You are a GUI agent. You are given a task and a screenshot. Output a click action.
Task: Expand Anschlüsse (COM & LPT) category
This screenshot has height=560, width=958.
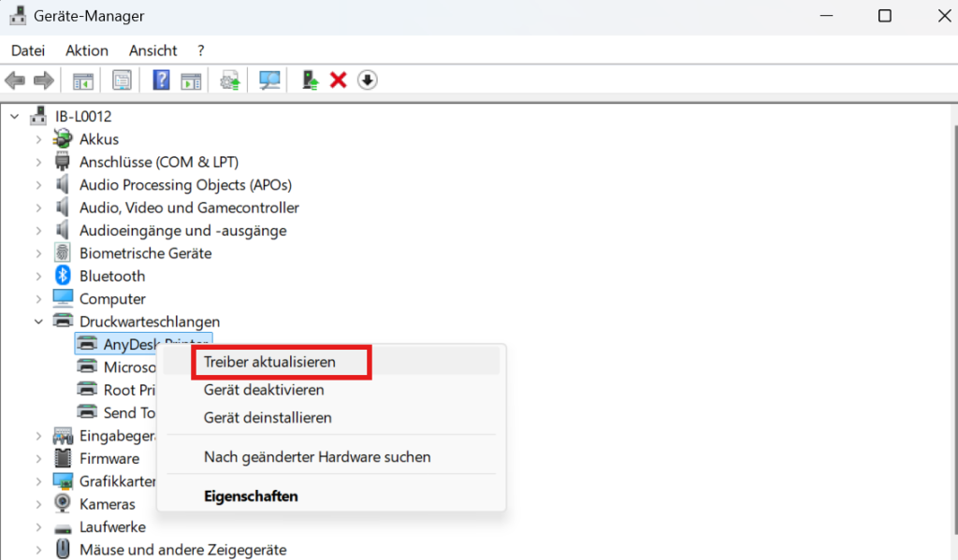[x=38, y=162]
